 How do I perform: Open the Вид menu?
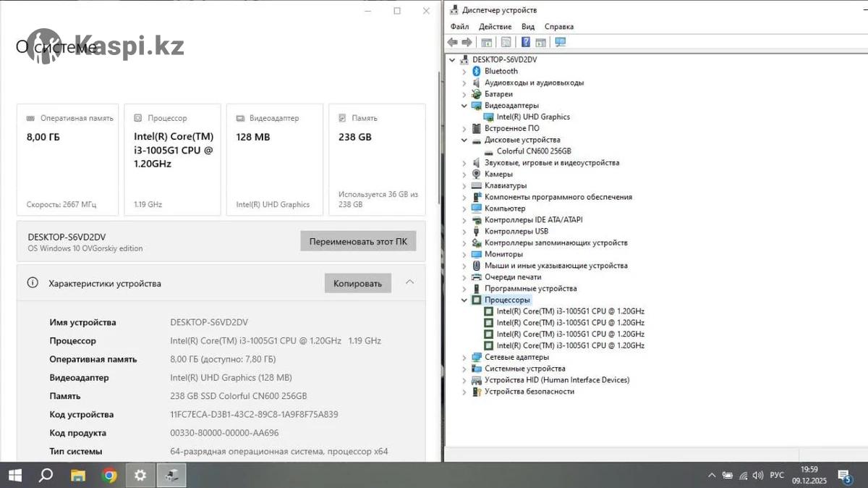coord(528,27)
